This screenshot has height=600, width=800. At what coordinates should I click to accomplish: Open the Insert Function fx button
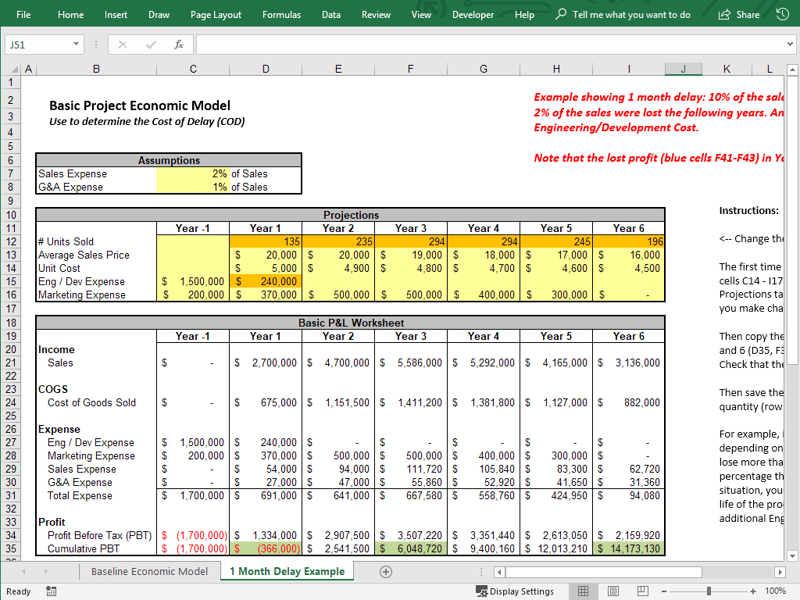coord(179,45)
